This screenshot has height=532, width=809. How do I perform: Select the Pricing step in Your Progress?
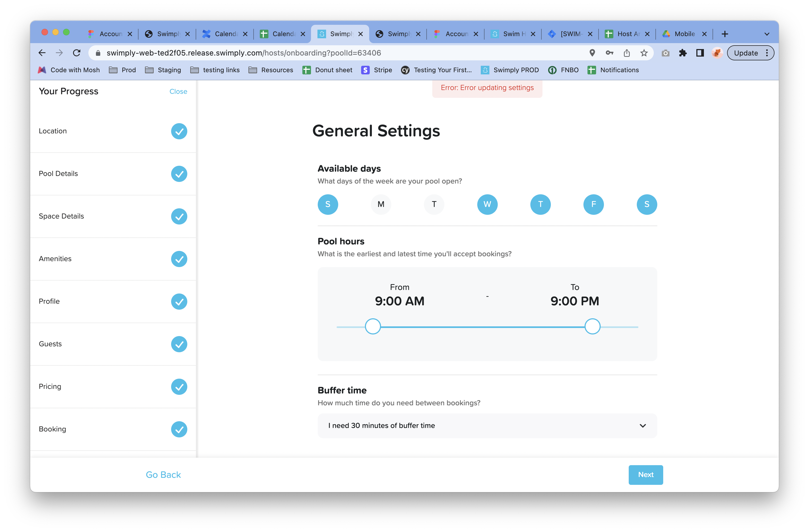click(x=50, y=386)
